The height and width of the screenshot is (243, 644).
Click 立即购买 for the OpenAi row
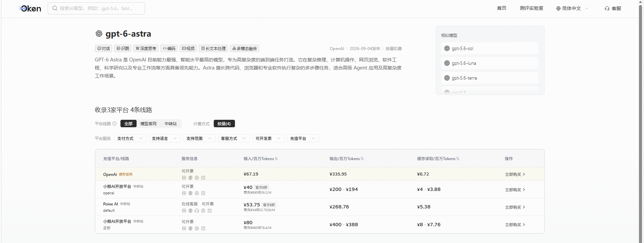point(515,174)
